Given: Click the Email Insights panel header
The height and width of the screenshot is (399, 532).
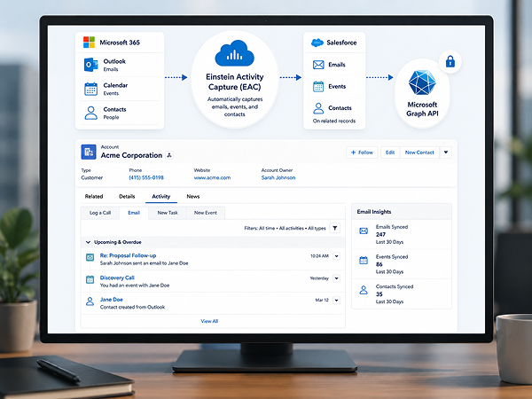Looking at the screenshot, I should pyautogui.click(x=402, y=212).
